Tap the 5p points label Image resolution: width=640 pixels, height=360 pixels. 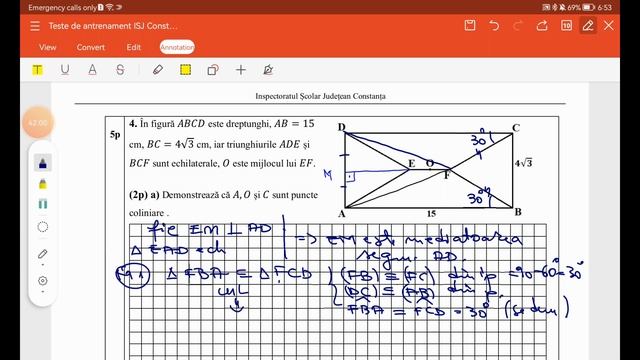(115, 134)
